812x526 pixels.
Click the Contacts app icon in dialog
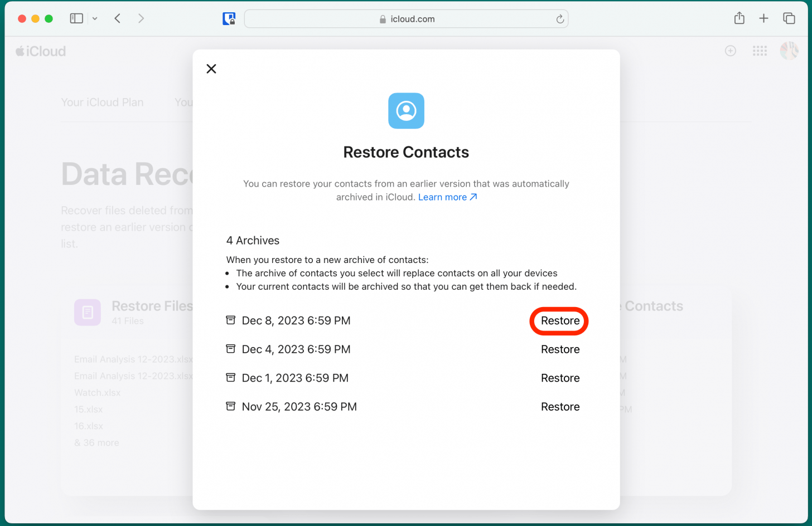[406, 110]
